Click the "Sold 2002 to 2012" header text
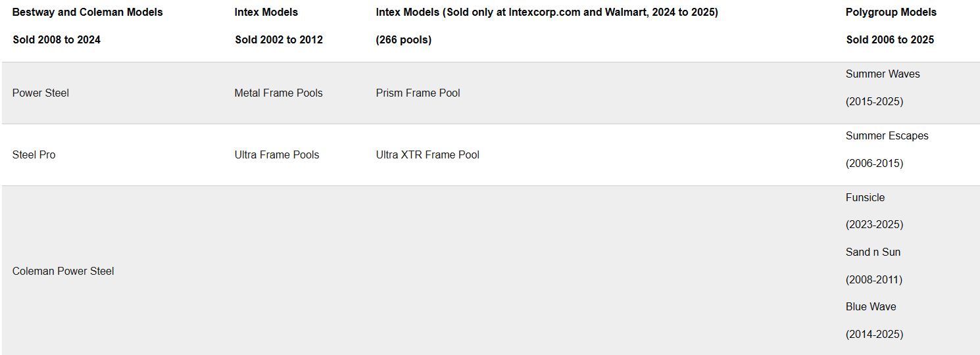980x355 pixels. click(279, 39)
